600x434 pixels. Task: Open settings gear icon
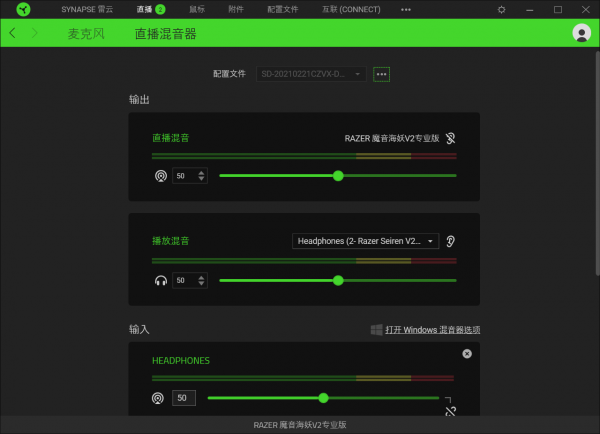coord(501,10)
